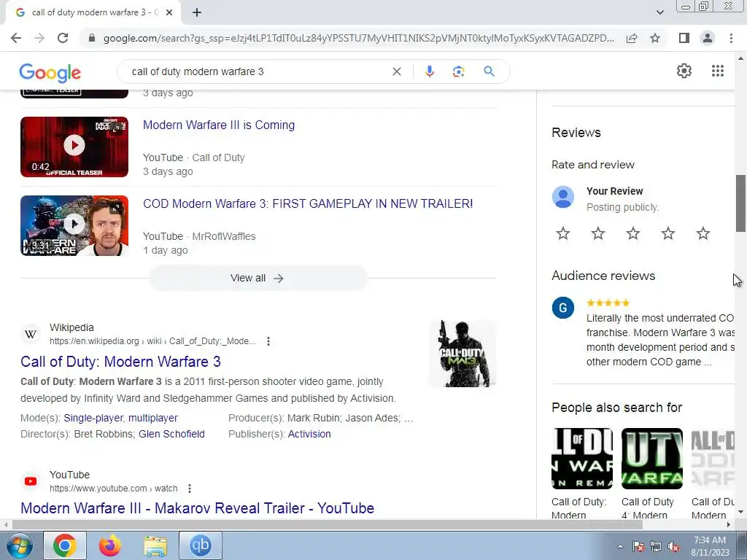Viewport: 747px width, 560px height.
Task: Show hidden system tray icons
Action: pos(620,546)
